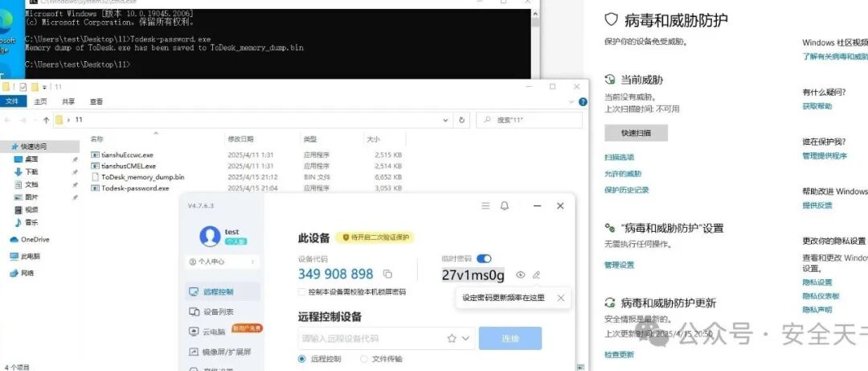The width and height of the screenshot is (868, 371).
Task: Click the ToDesk user avatar for test
Action: (x=210, y=237)
